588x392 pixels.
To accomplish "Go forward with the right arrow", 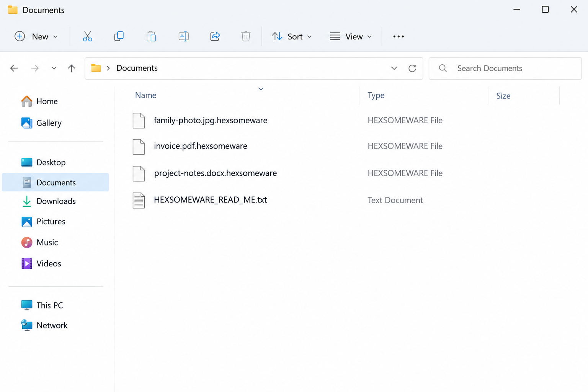I will click(35, 68).
